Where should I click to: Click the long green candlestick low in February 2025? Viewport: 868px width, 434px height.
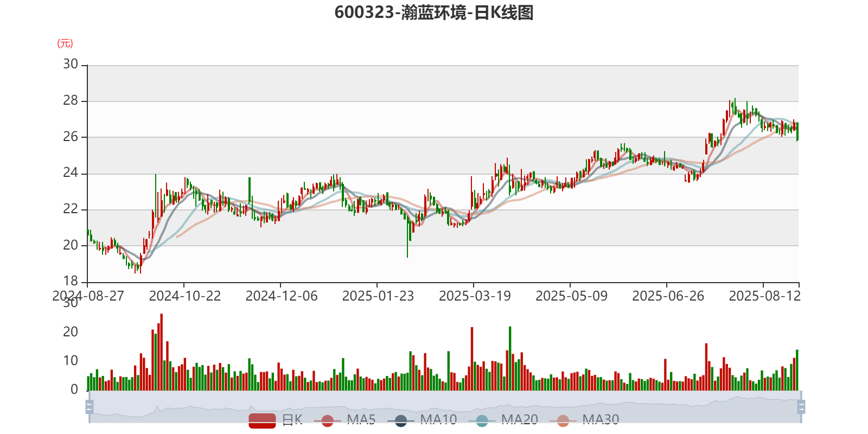[407, 237]
